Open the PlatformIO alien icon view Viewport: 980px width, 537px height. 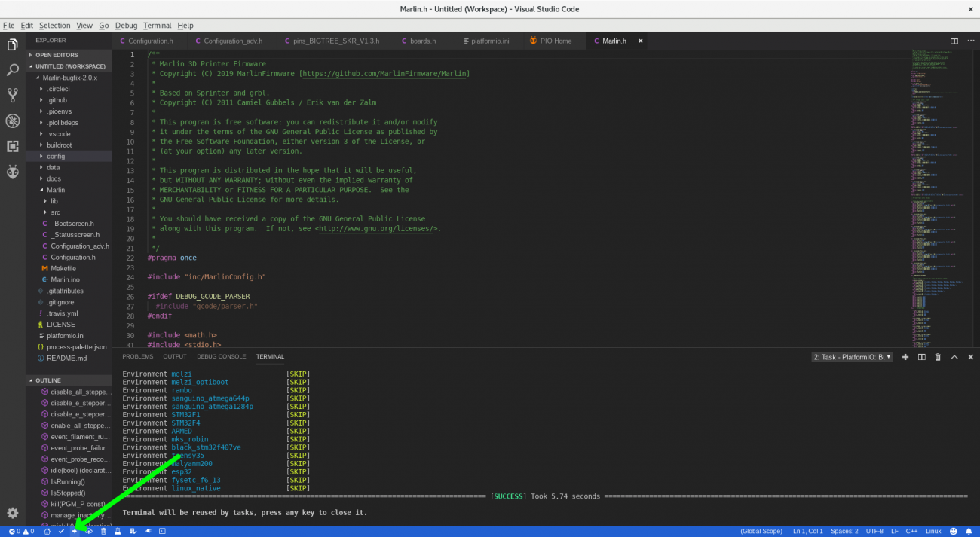point(12,172)
